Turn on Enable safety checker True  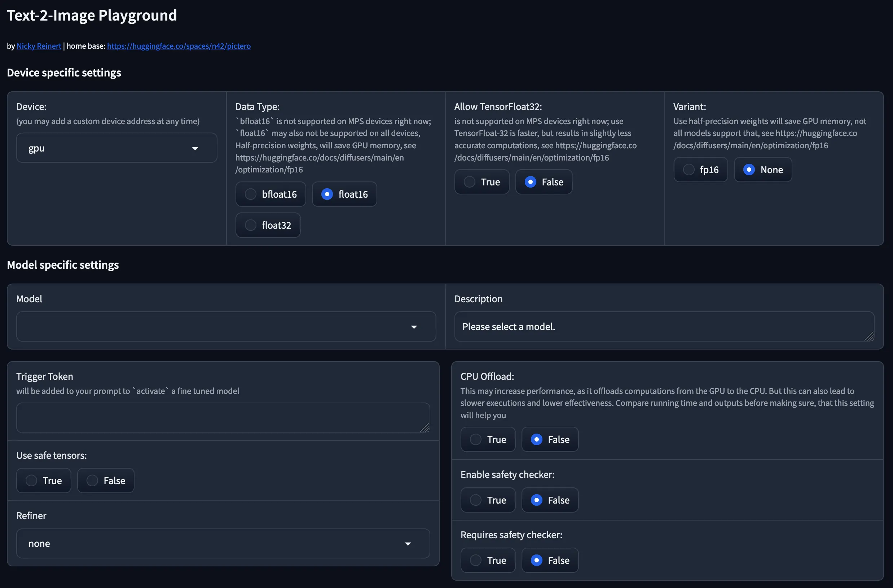click(x=475, y=500)
